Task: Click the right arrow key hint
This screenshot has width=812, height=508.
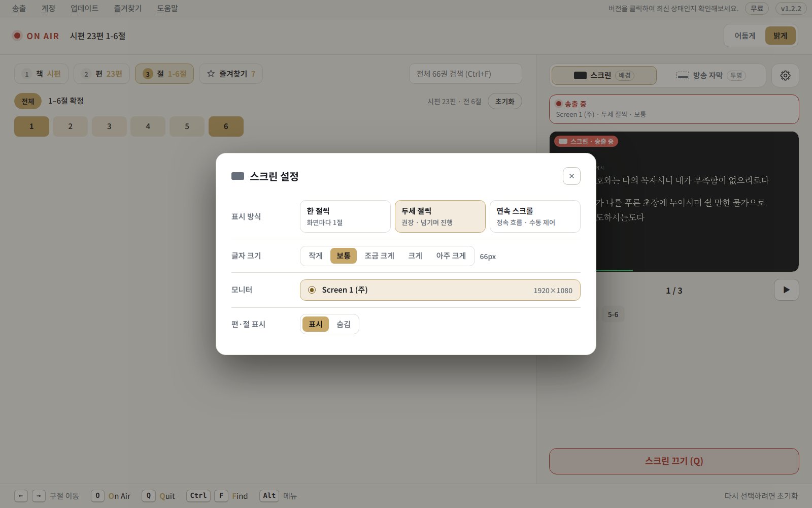Action: pyautogui.click(x=39, y=496)
